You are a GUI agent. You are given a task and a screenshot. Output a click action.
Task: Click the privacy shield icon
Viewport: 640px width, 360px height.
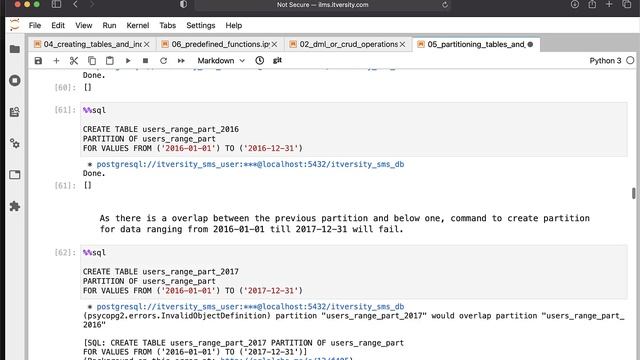tap(183, 4)
